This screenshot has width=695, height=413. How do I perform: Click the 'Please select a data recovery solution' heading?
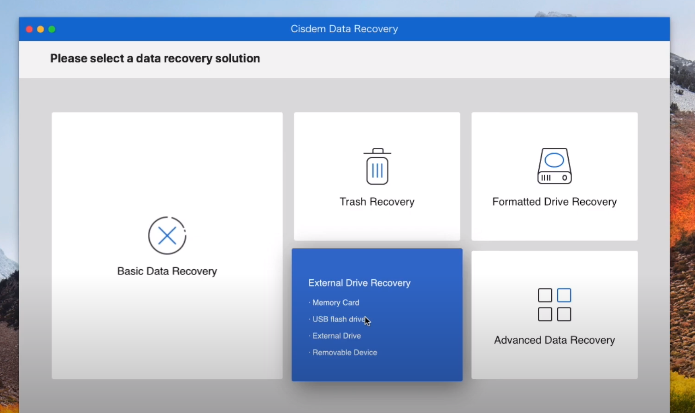pos(155,58)
